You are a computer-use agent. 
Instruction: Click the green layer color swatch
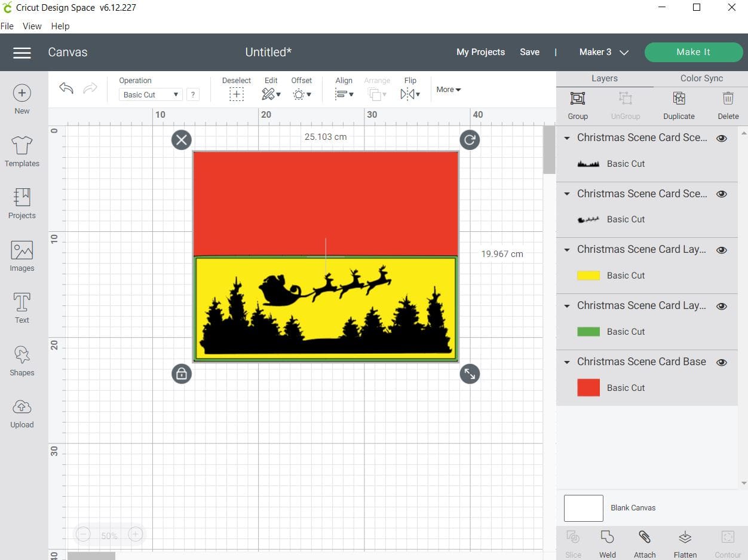click(588, 332)
